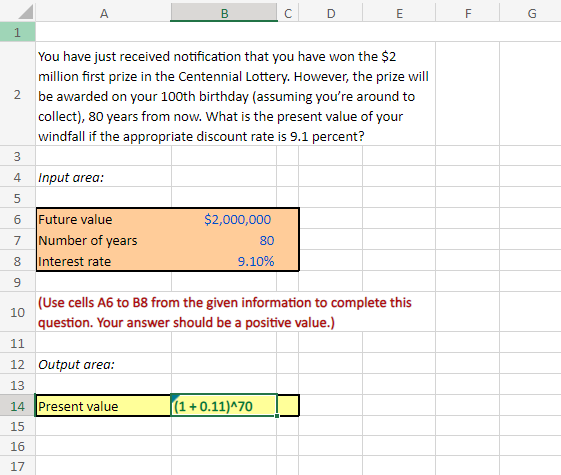The height and width of the screenshot is (475, 561).
Task: Click the 'Input area:' cell
Action: click(x=103, y=177)
